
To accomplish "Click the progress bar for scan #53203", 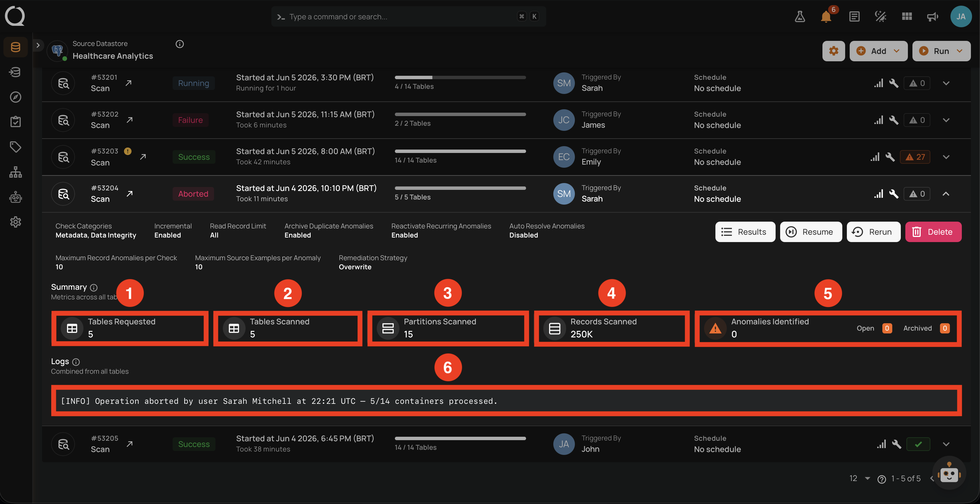I will coord(460,151).
